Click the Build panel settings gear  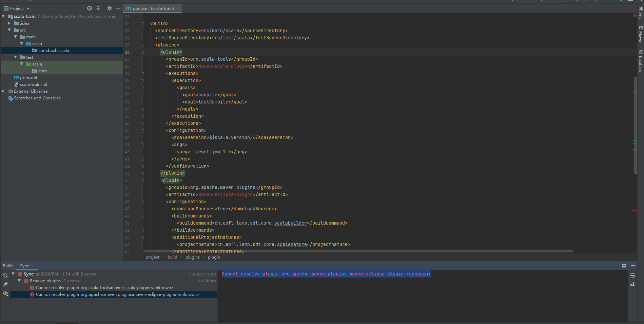tap(624, 266)
